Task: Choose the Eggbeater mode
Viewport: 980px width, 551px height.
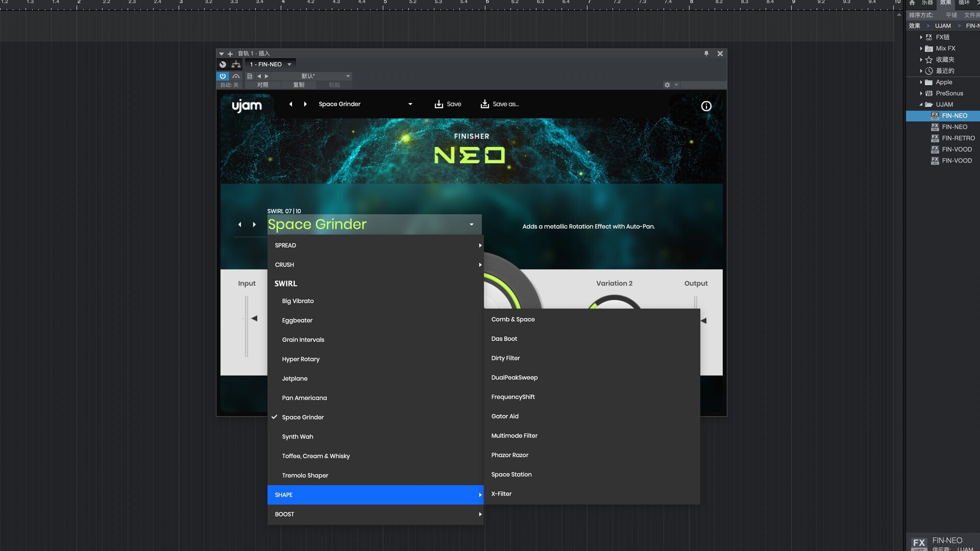Action: coord(375,320)
